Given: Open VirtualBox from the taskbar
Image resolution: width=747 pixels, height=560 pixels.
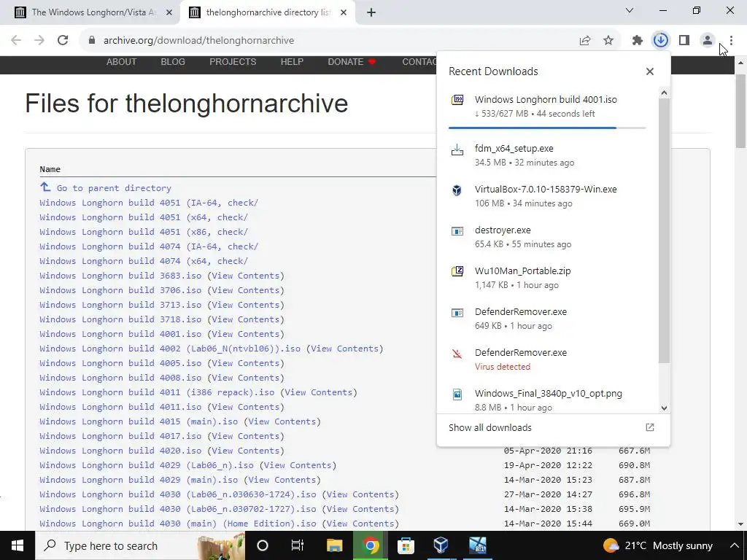Looking at the screenshot, I should click(x=441, y=545).
